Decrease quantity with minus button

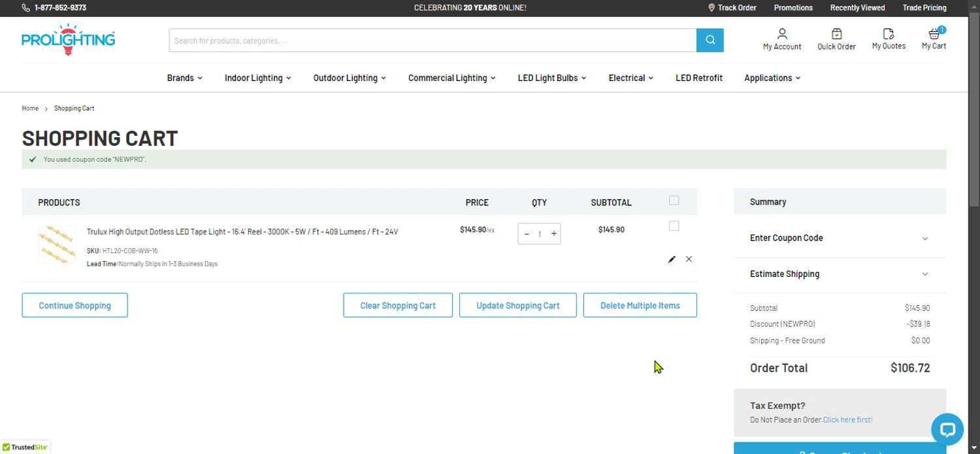[527, 234]
